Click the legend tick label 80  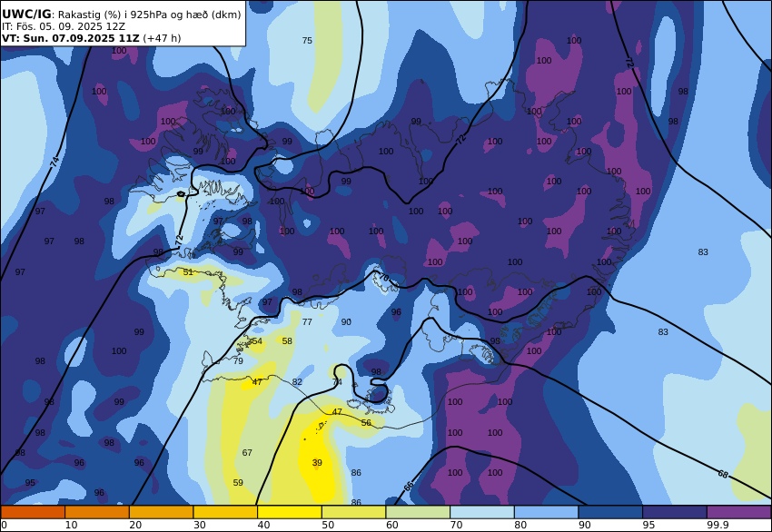[520, 525]
